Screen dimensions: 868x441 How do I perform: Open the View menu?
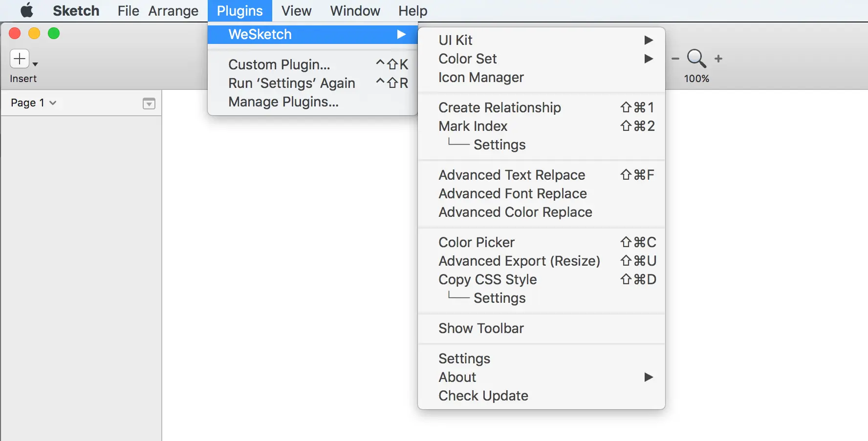pos(296,10)
